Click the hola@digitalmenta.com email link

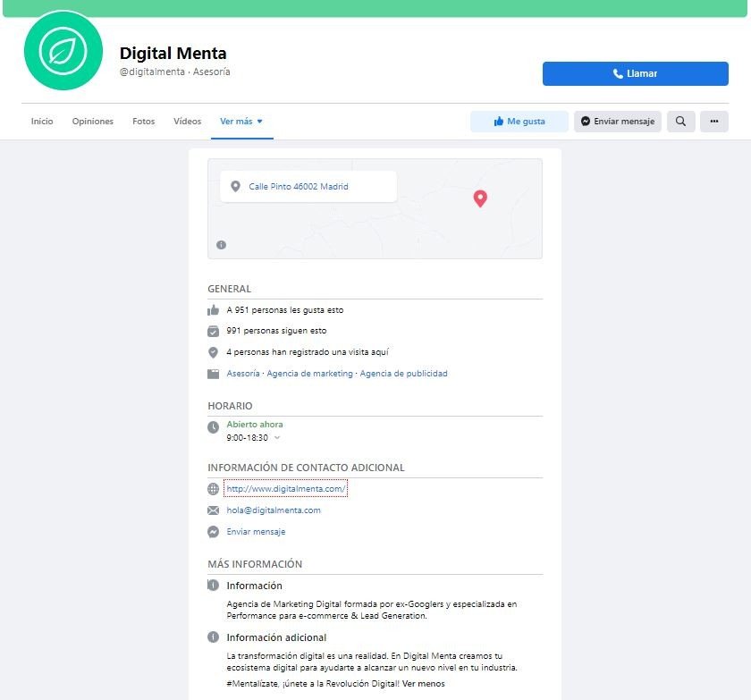point(274,510)
